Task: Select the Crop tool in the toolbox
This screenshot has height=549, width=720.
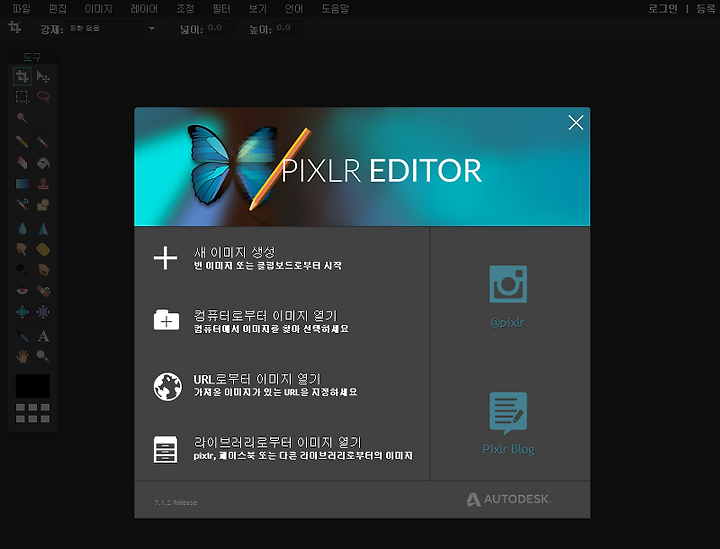Action: coord(22,76)
